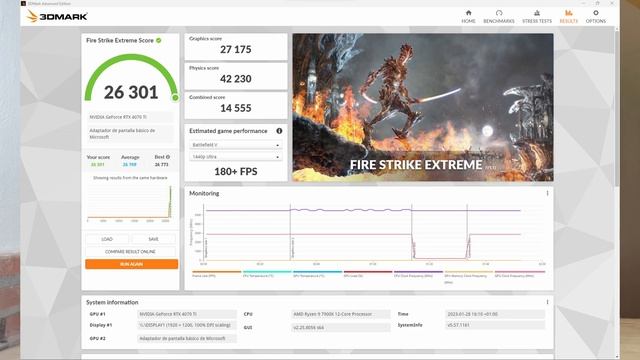The height and width of the screenshot is (360, 640).
Task: Click the Estimated game performance info icon
Action: click(x=279, y=131)
